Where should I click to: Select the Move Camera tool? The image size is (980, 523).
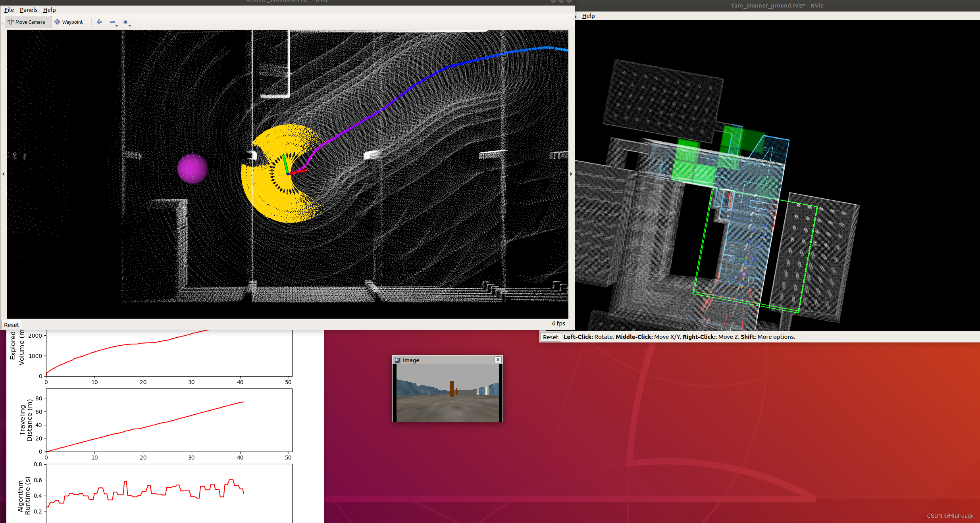pyautogui.click(x=27, y=22)
